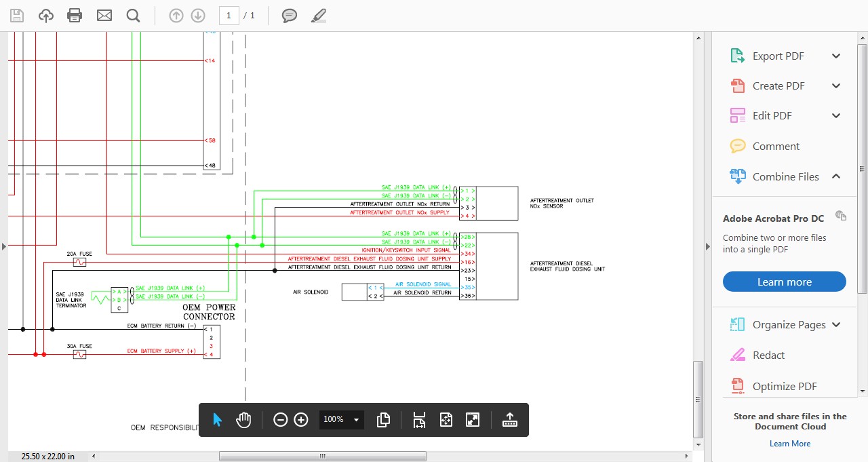868x462 pixels.
Task: Click the blue Learn more button
Action: point(785,282)
